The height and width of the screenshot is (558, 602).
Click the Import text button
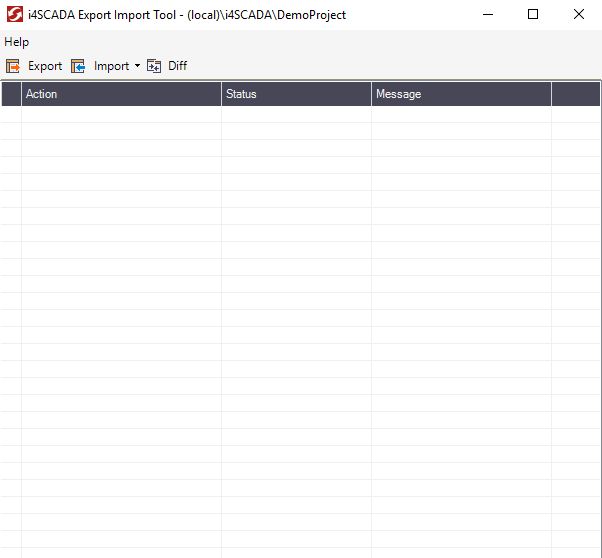[111, 66]
